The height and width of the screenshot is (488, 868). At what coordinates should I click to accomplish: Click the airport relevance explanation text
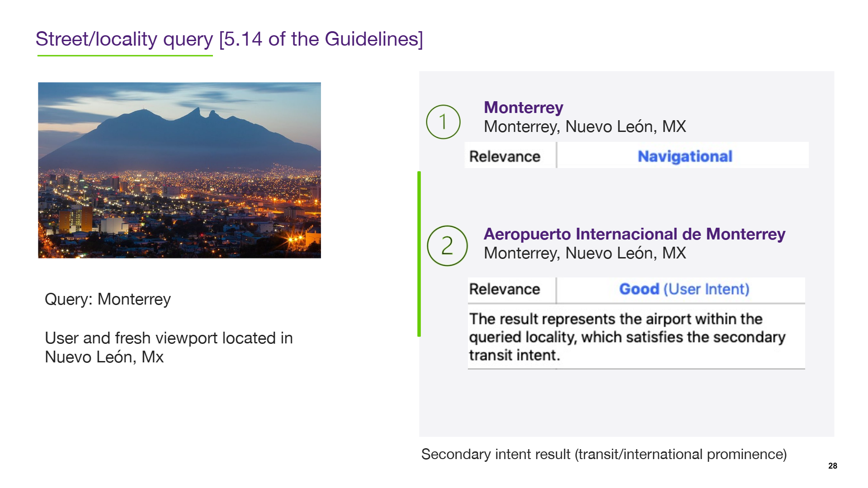click(x=627, y=337)
